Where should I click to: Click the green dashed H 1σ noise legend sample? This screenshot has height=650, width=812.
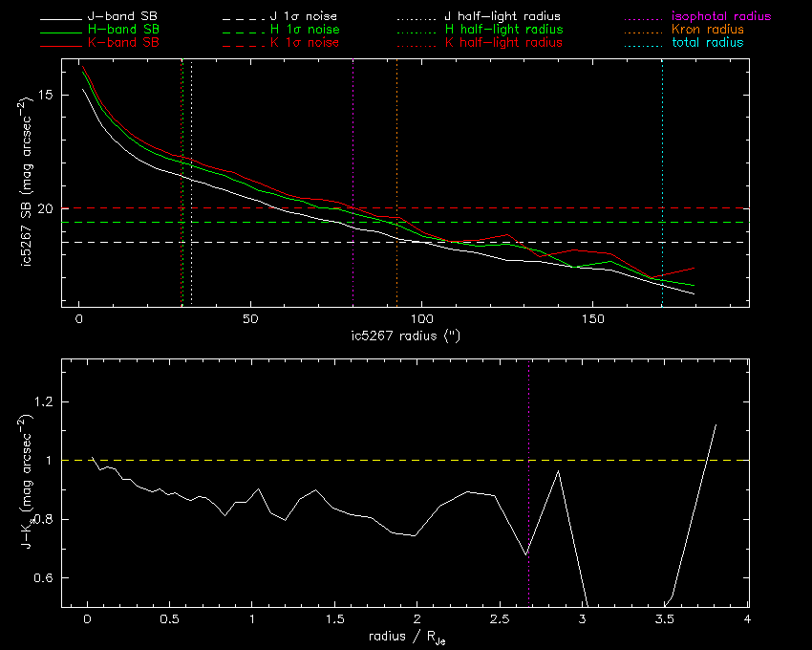point(240,31)
